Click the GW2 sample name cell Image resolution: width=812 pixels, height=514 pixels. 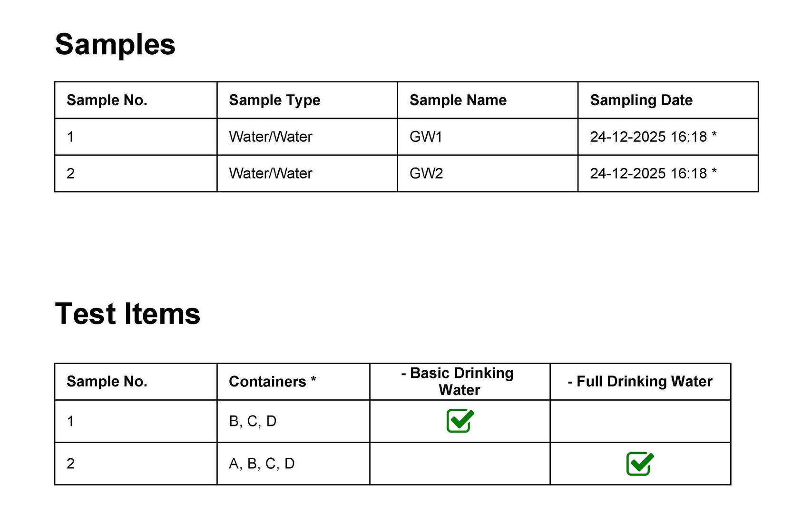coord(426,173)
